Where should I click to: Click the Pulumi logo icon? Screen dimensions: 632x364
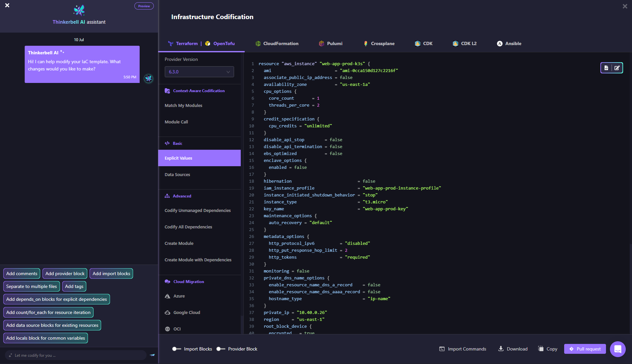coord(321,43)
